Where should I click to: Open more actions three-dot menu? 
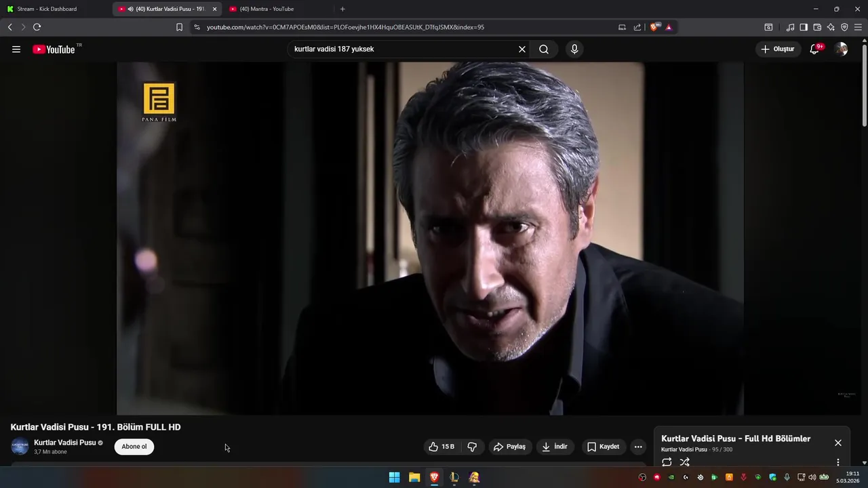[x=638, y=447]
